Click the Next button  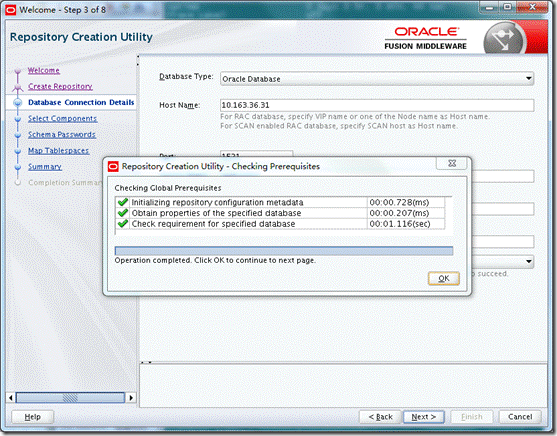423,417
